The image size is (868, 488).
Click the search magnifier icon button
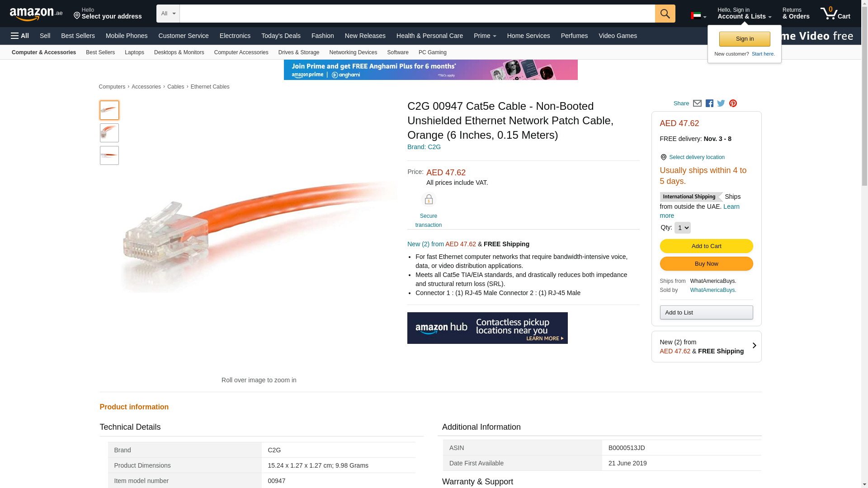point(665,14)
